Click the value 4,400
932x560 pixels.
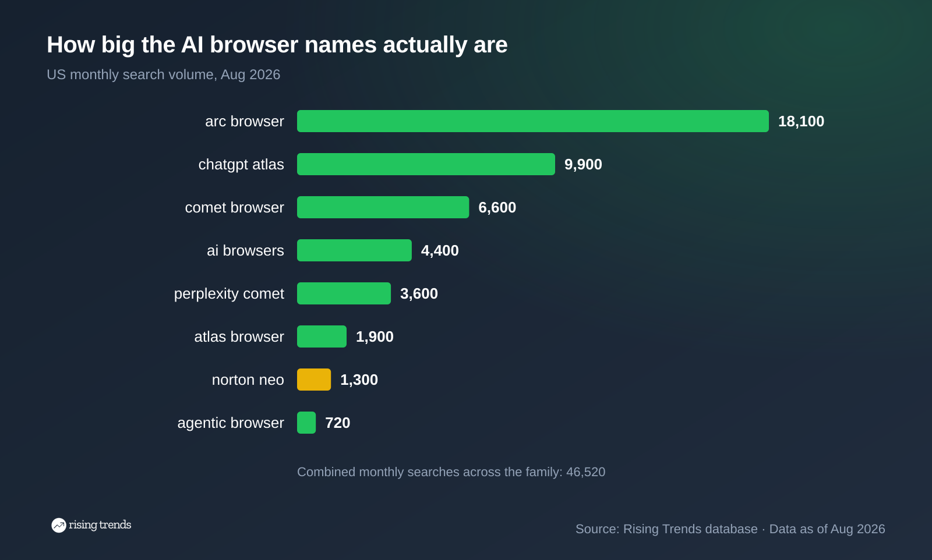440,250
